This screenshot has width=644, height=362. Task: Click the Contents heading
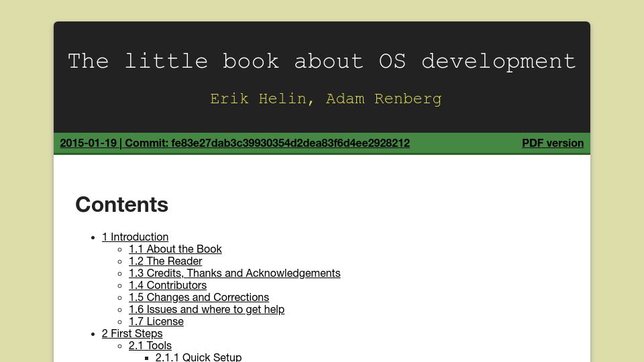coord(122,204)
